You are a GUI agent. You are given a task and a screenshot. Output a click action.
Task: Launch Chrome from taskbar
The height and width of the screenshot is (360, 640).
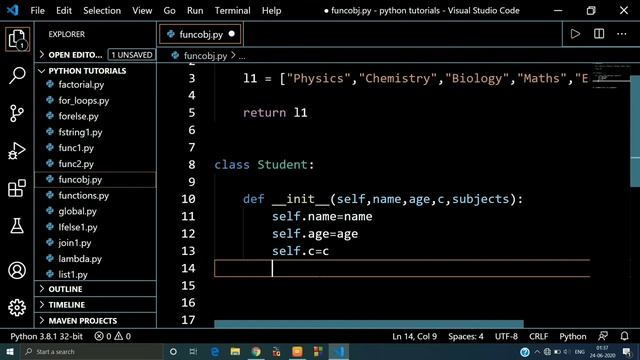[256, 351]
